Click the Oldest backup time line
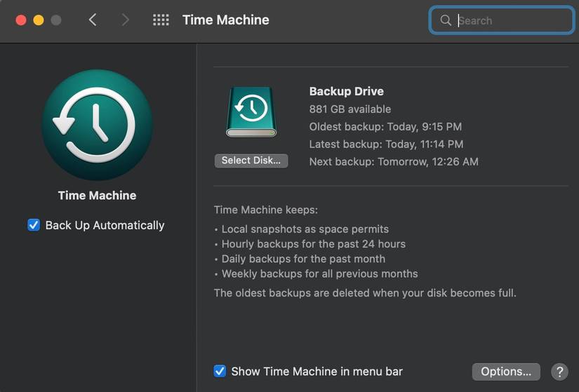This screenshot has height=392, width=579. (x=385, y=127)
